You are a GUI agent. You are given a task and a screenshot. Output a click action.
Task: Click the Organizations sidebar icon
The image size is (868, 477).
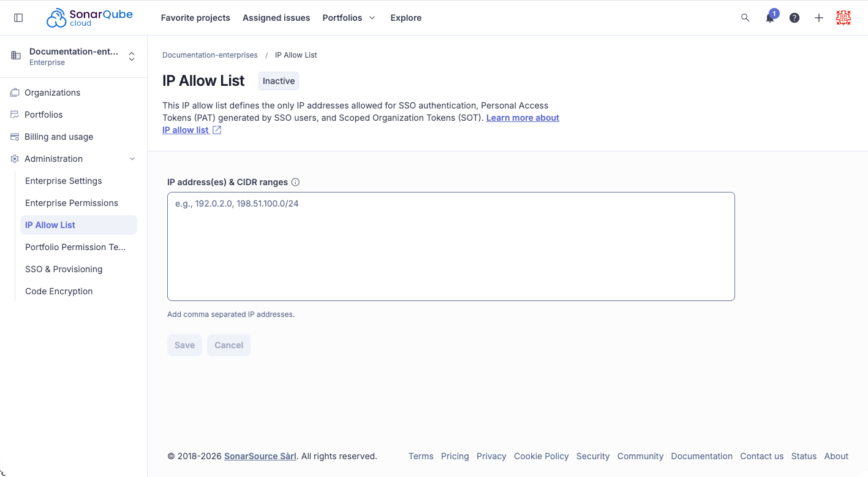coord(15,93)
